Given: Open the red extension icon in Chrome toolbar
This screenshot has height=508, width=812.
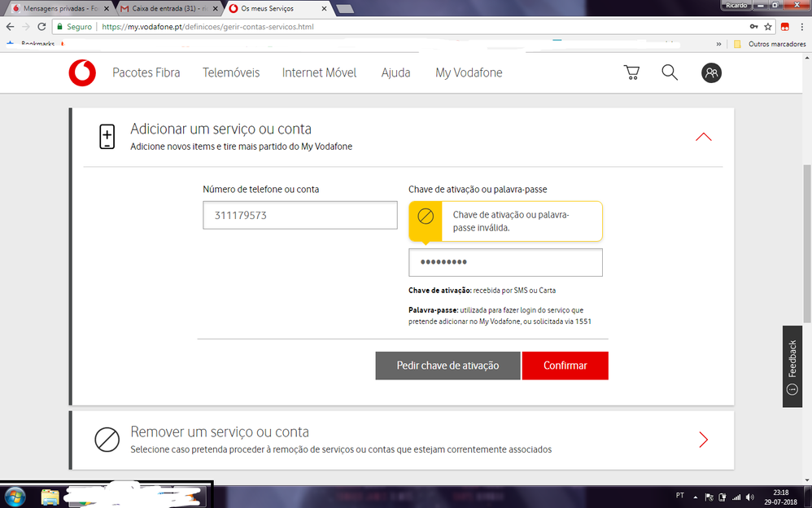Looking at the screenshot, I should pyautogui.click(x=785, y=27).
